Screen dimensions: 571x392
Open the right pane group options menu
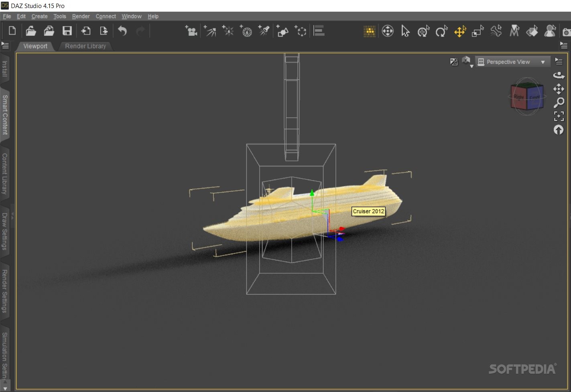[x=564, y=45]
